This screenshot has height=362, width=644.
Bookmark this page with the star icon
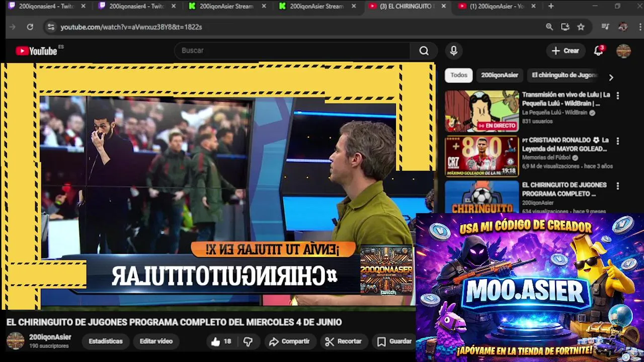pyautogui.click(x=581, y=27)
